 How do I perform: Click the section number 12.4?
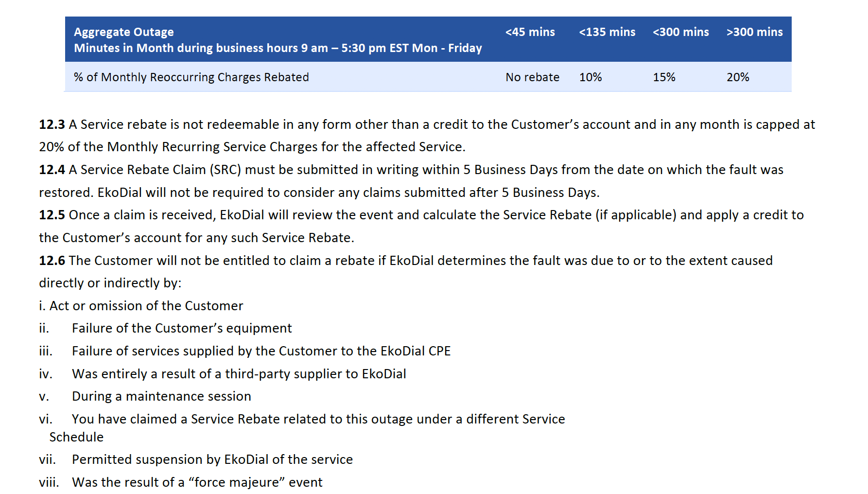click(x=52, y=170)
